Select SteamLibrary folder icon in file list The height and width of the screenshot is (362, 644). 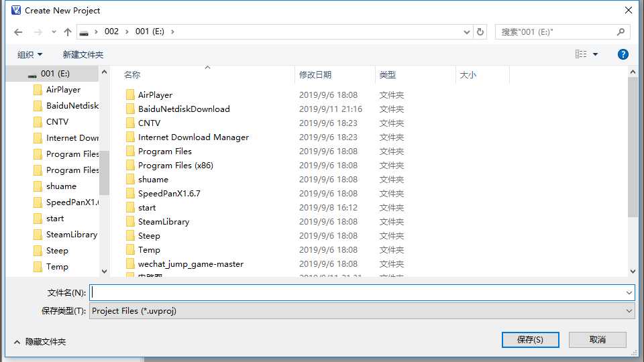point(130,222)
